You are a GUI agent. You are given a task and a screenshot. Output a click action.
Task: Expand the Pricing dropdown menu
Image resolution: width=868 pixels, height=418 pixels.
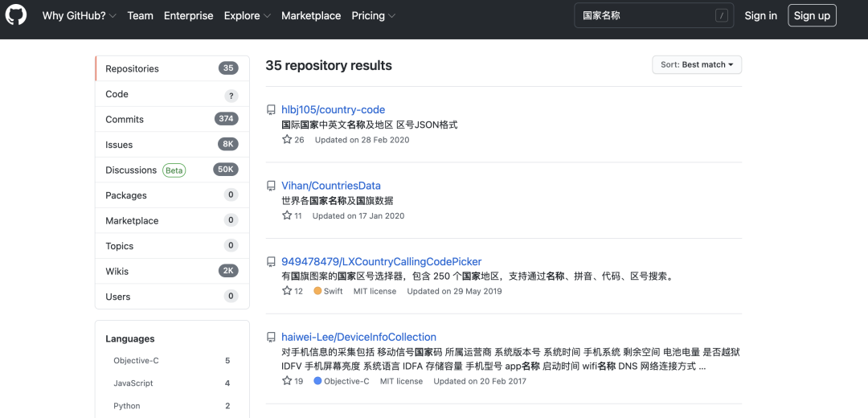(x=374, y=15)
